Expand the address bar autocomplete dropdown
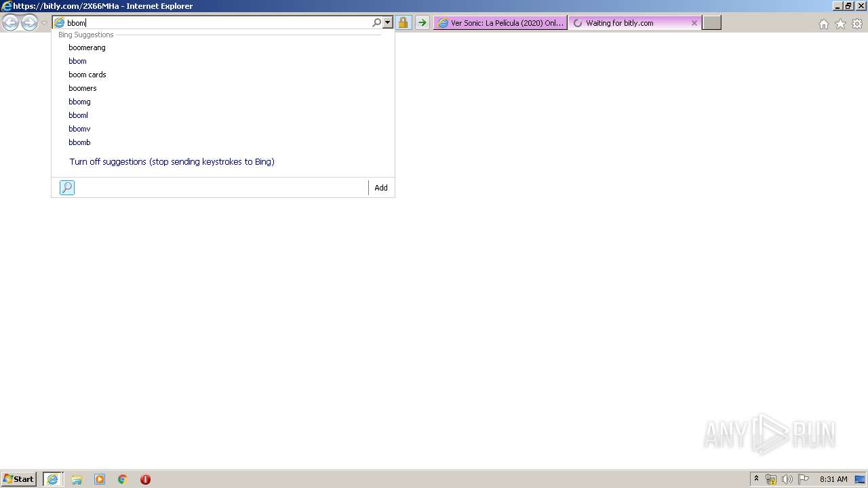868x488 pixels. 388,22
